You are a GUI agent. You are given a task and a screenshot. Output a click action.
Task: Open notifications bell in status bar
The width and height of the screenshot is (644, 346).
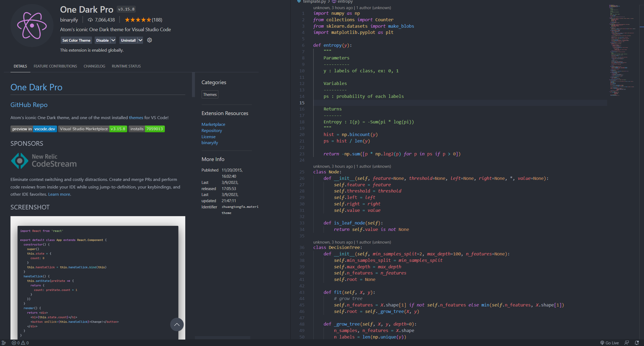(636, 343)
